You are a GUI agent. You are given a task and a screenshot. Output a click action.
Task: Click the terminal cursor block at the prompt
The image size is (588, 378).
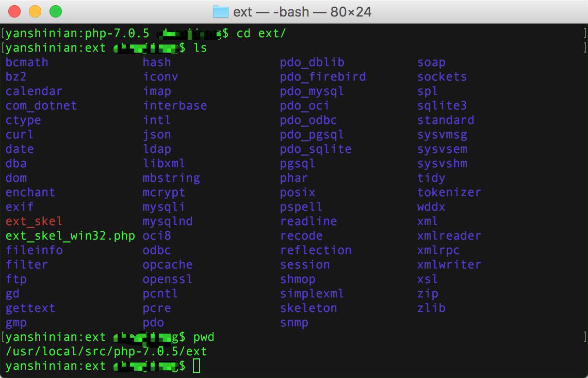[197, 366]
